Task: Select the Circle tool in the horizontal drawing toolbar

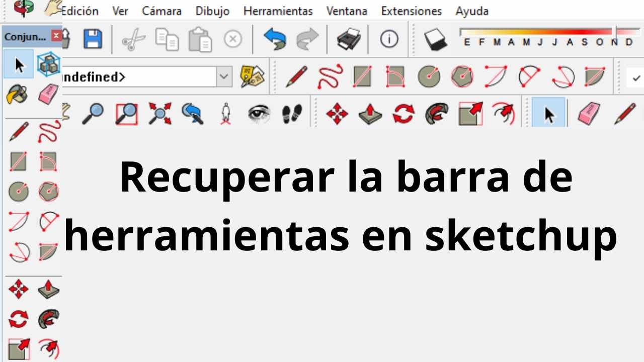Action: (429, 77)
